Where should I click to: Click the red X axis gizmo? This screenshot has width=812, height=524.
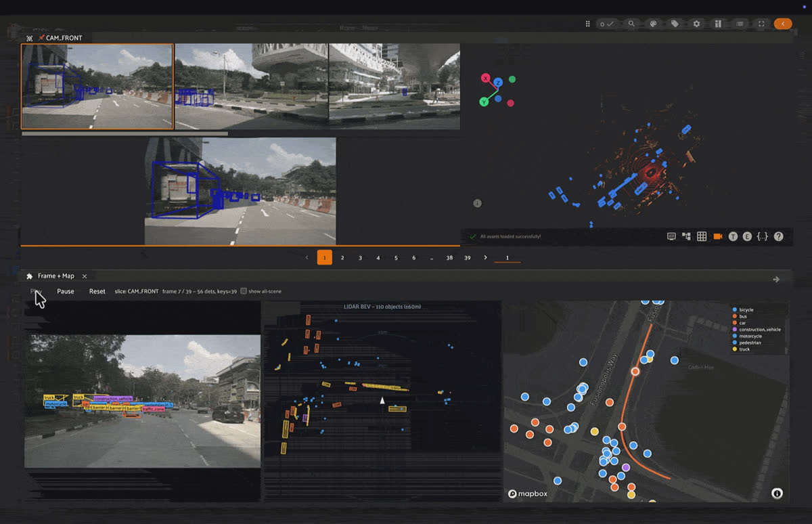pos(485,78)
